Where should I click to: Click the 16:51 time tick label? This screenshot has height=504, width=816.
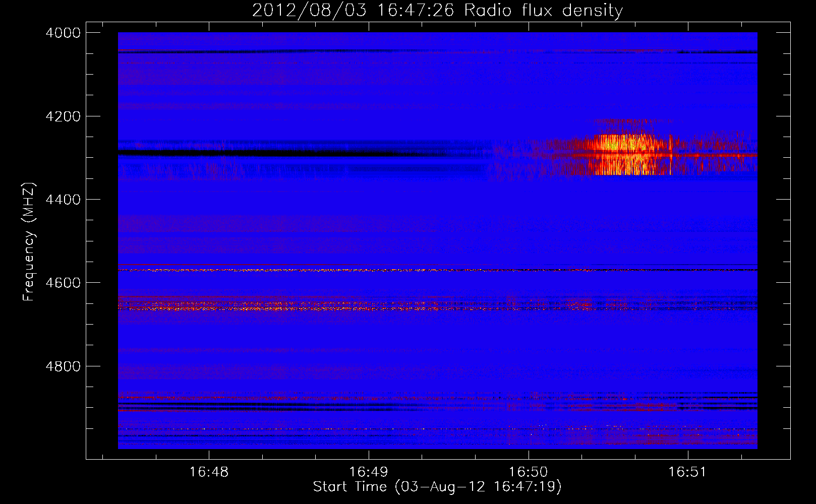coord(688,472)
